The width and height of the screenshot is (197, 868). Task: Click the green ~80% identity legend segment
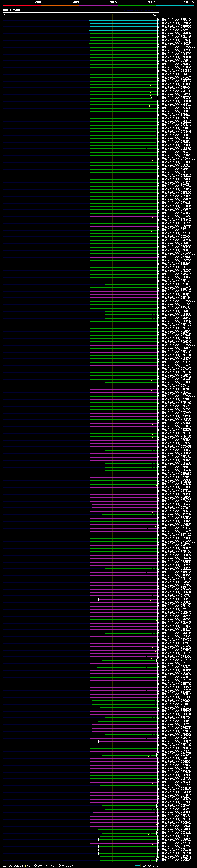(137, 6)
